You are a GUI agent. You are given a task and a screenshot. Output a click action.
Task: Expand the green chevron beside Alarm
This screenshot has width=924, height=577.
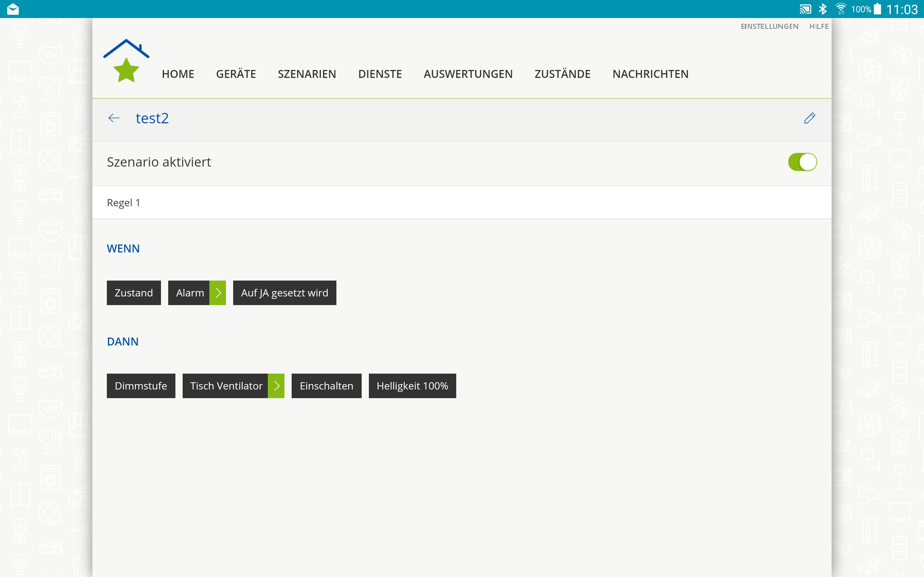(218, 293)
